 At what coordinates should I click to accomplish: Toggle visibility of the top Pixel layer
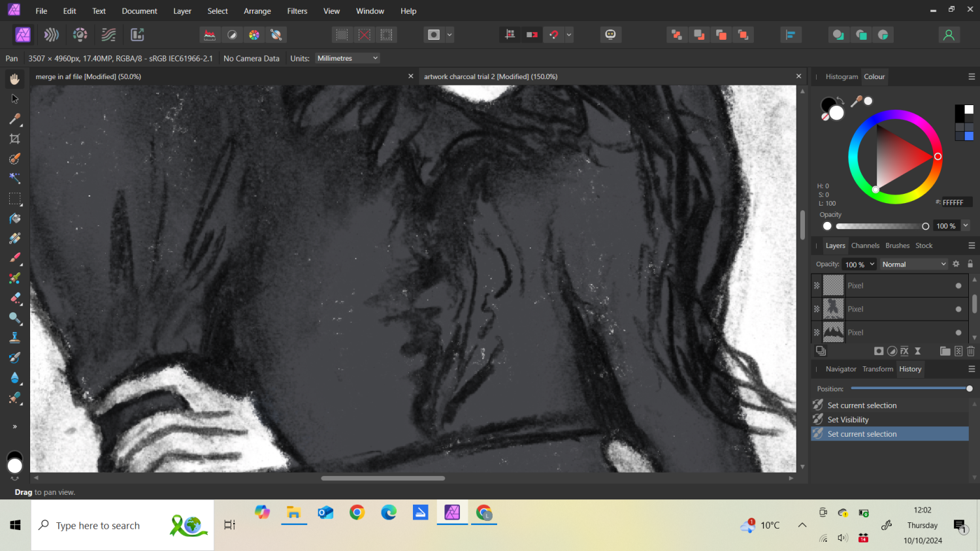point(958,285)
